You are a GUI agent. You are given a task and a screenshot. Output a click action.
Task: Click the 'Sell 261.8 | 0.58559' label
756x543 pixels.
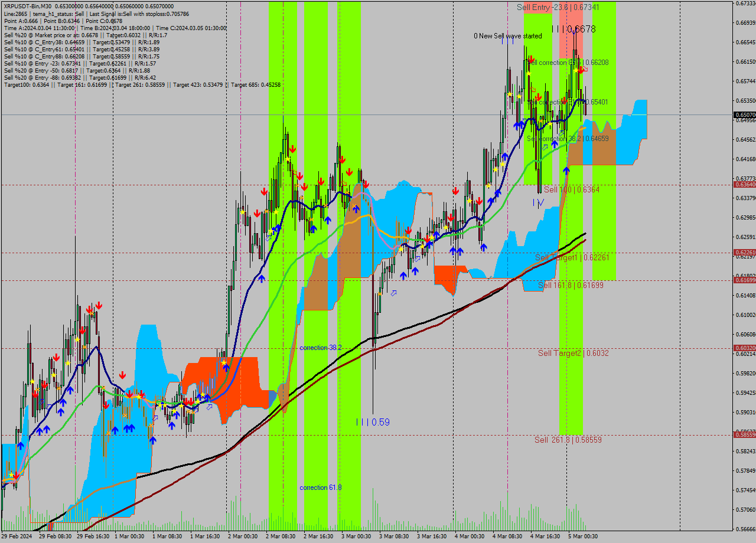[x=568, y=440]
